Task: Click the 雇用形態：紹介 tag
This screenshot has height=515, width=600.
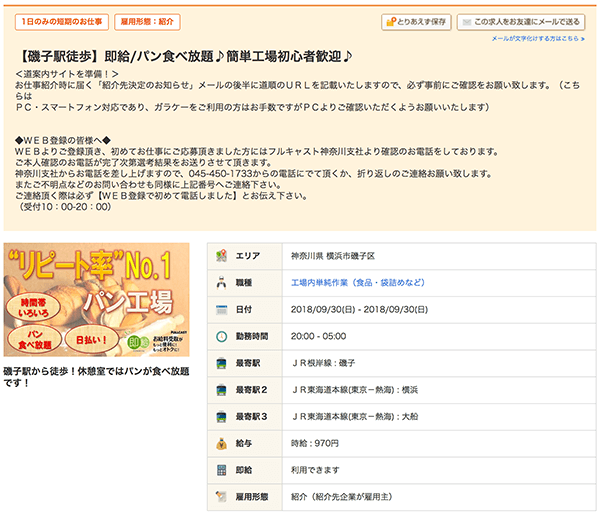Action: tap(147, 22)
